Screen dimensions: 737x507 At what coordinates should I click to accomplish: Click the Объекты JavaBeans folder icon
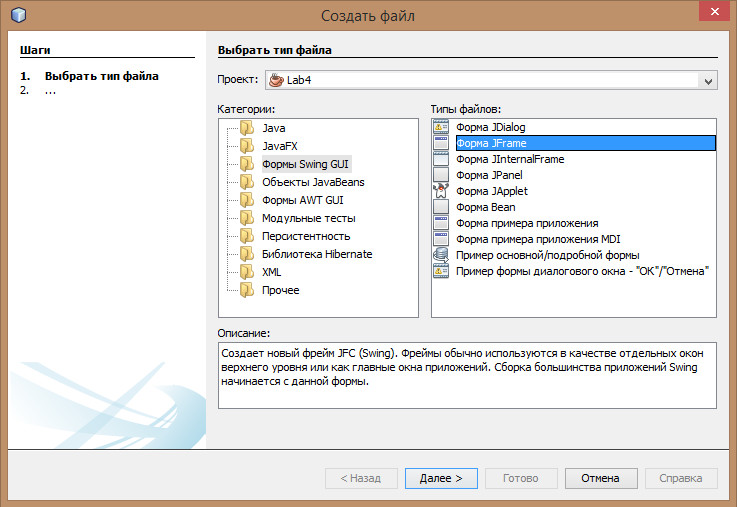click(247, 182)
